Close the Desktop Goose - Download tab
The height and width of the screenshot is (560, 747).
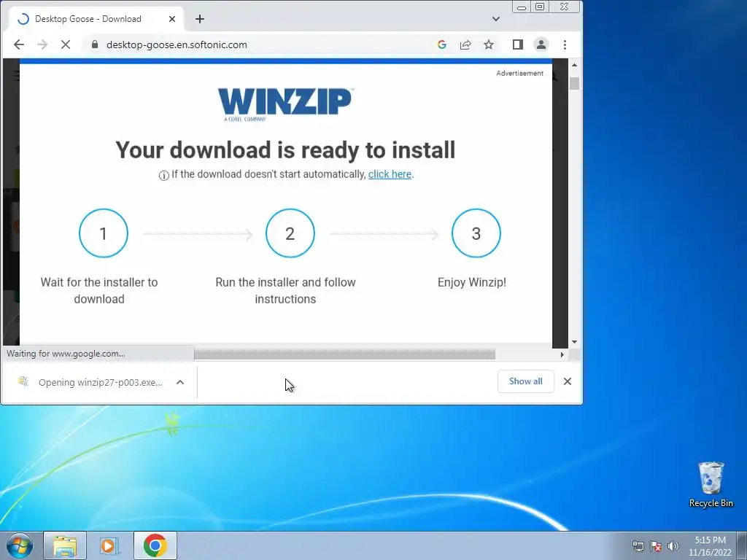point(172,19)
